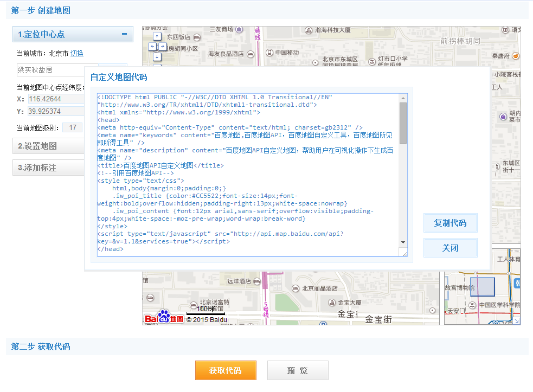533x392 pixels.
Task: Pan the map right with the arrow
Action: [163, 47]
